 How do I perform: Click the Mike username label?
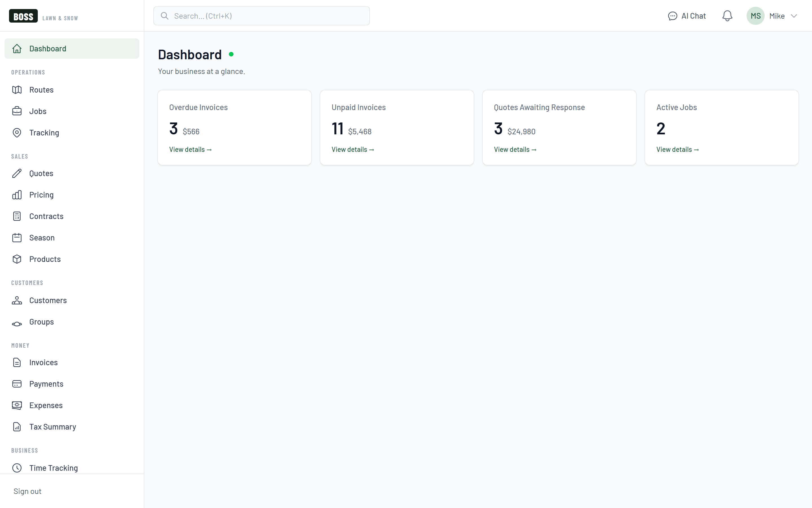[777, 16]
